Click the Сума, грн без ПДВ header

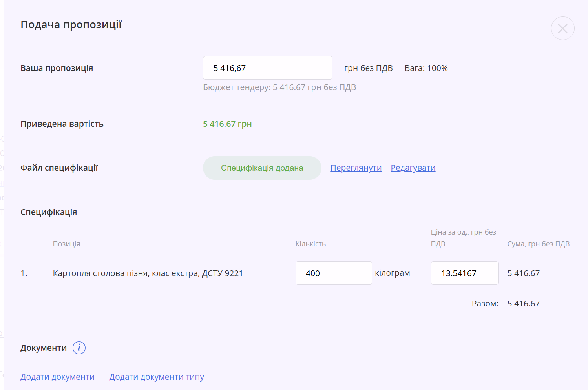[x=539, y=244]
